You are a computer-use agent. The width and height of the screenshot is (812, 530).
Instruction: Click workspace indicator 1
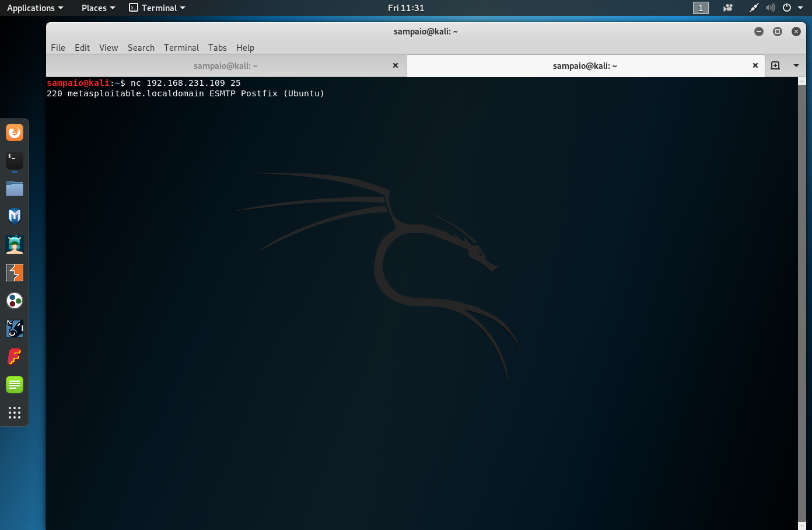click(701, 8)
